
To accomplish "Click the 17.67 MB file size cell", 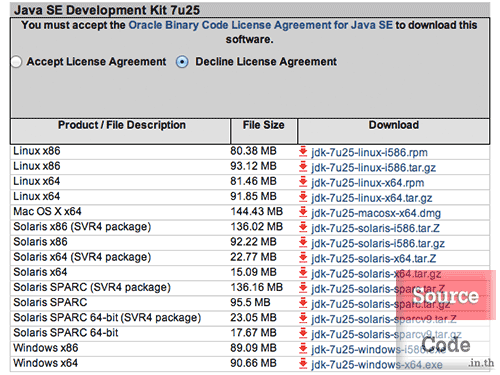I will pyautogui.click(x=253, y=333).
